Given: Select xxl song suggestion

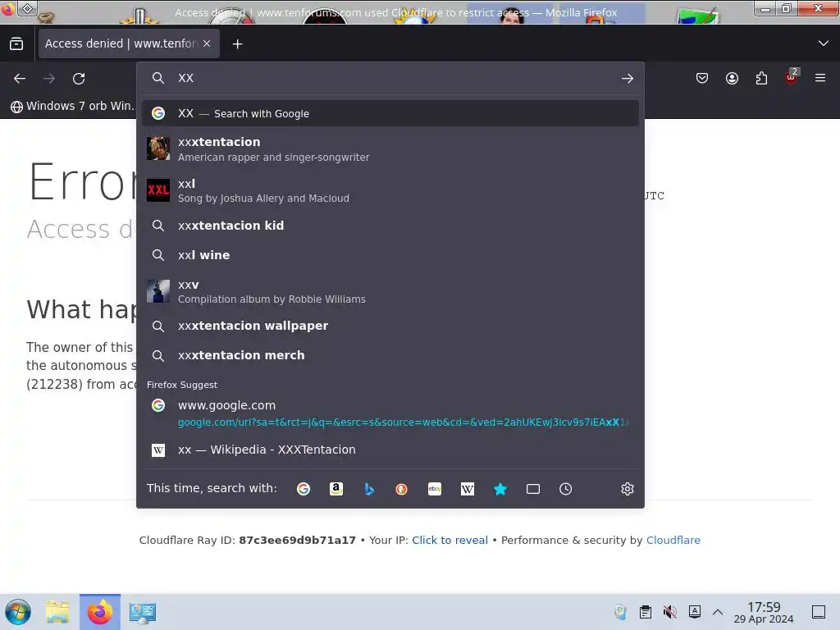Looking at the screenshot, I should tap(390, 190).
